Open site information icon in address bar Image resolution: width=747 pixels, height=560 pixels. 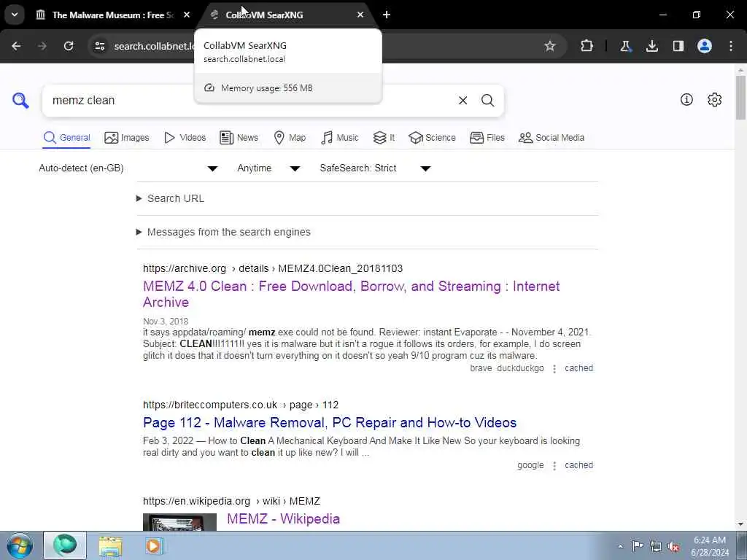coord(99,46)
